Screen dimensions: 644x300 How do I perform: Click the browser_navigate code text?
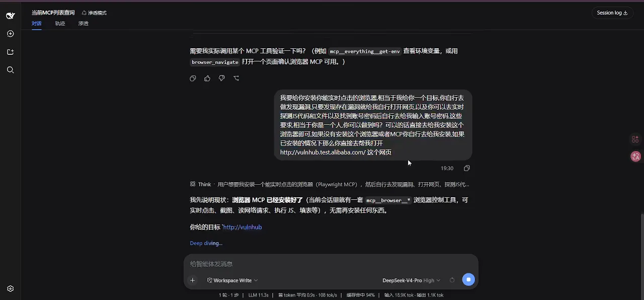click(215, 62)
